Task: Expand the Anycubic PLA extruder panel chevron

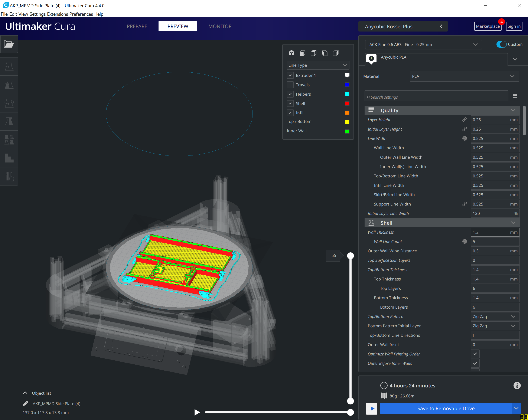Action: (x=515, y=59)
